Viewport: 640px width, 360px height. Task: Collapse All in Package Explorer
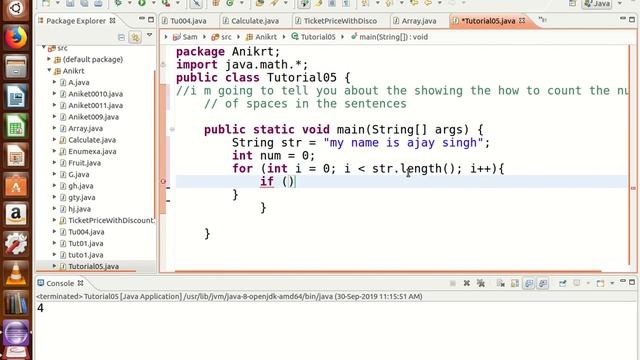121,38
